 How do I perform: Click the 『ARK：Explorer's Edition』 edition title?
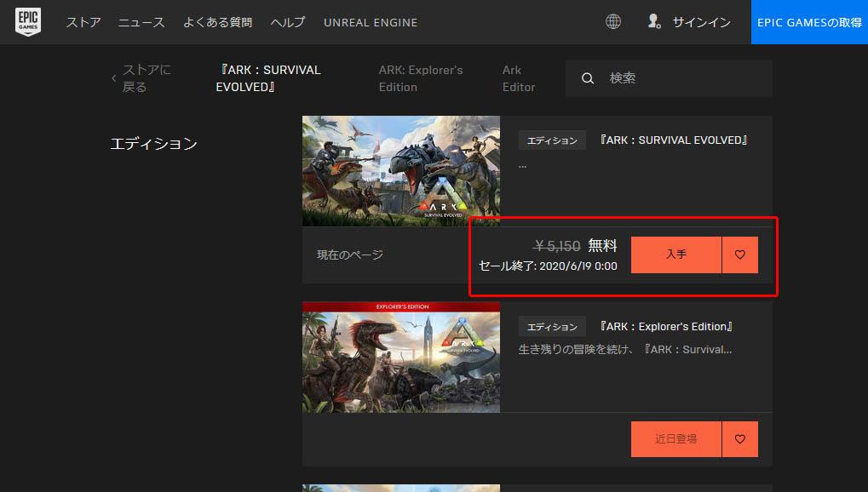click(666, 327)
